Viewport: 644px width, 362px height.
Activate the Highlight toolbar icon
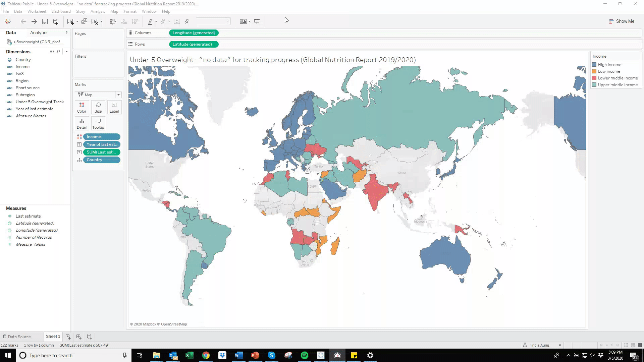tap(151, 21)
